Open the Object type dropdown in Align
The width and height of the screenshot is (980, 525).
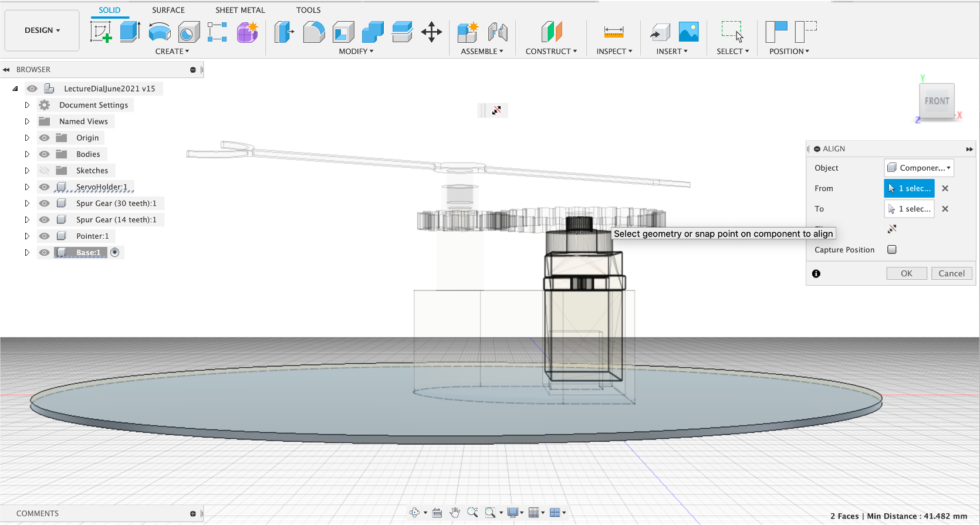pos(919,168)
